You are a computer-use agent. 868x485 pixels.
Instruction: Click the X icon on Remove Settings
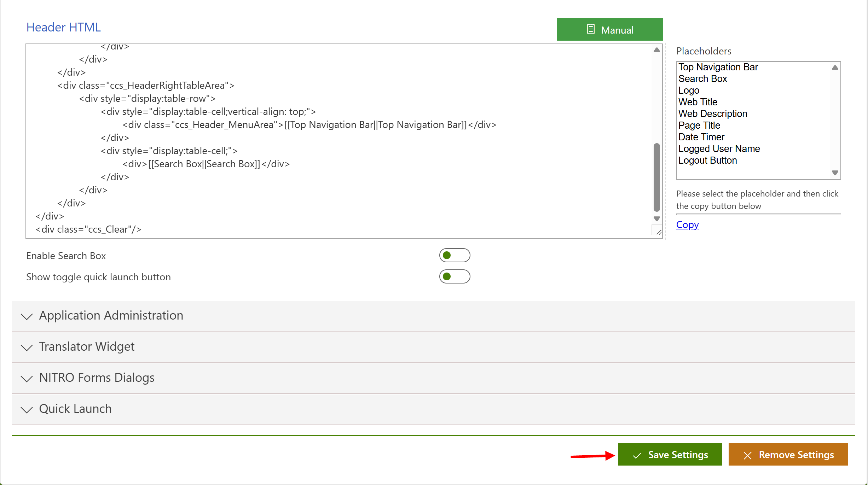(x=747, y=455)
